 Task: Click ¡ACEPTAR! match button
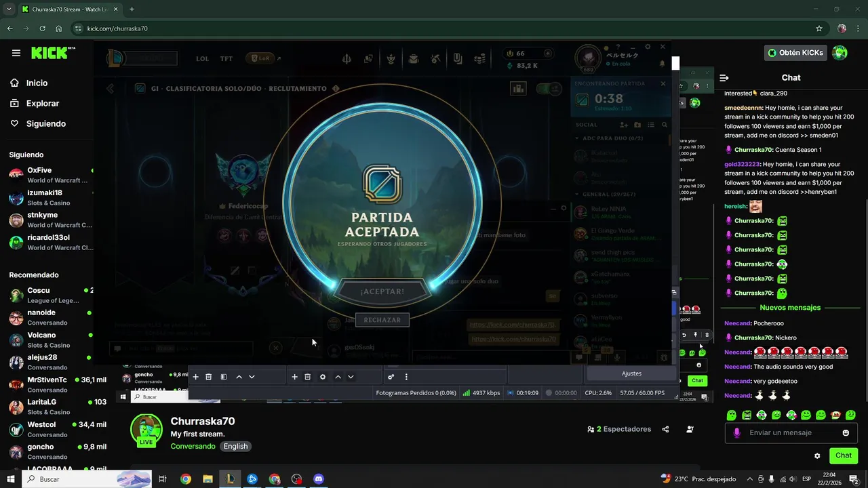[382, 291]
